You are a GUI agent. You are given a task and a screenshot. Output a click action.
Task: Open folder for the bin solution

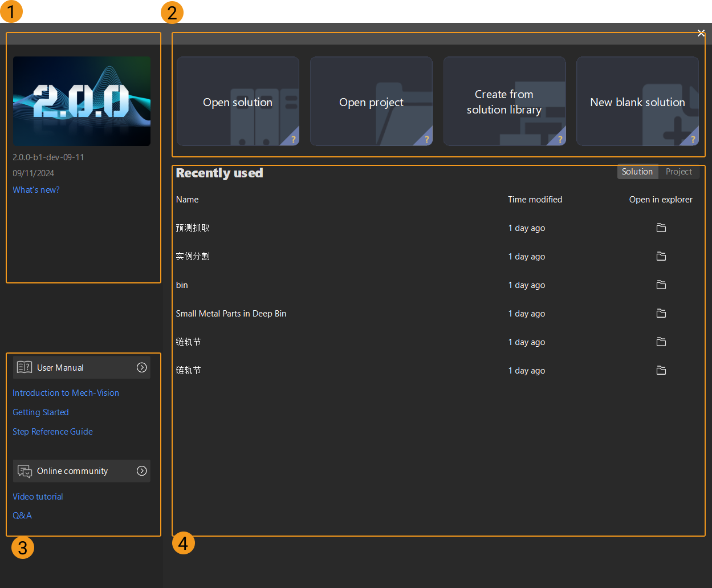[661, 285]
